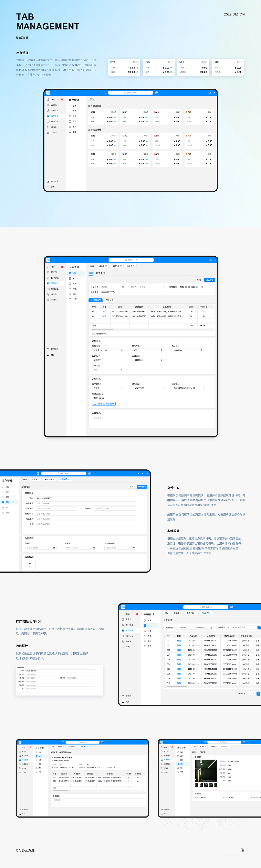
Task: Click the 确认新增 button in the sales order window
Action: [x=209, y=280]
